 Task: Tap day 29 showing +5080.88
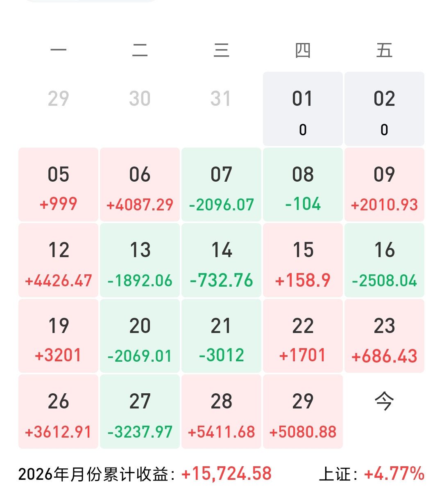tap(303, 411)
